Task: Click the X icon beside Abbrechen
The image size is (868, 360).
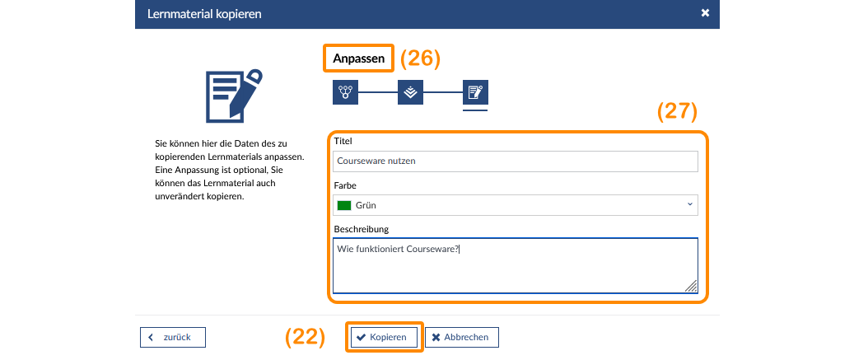Action: (x=436, y=337)
